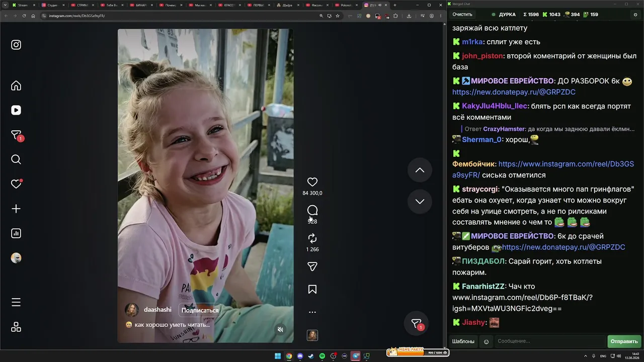Open the Шаблоны templates button in chat
Viewport: 644px width, 362px height.
coord(463,341)
